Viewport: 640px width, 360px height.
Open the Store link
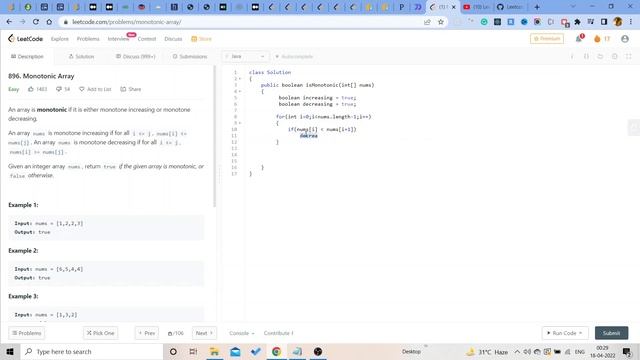click(201, 39)
